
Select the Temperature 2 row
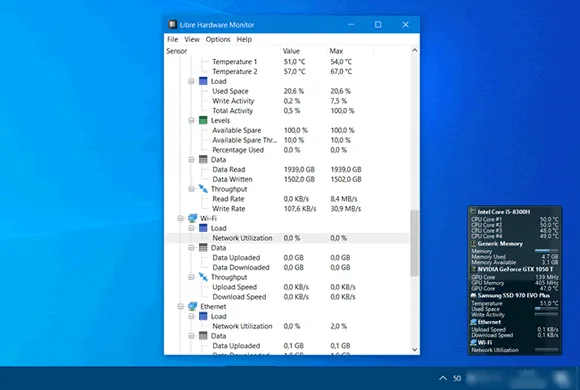287,71
